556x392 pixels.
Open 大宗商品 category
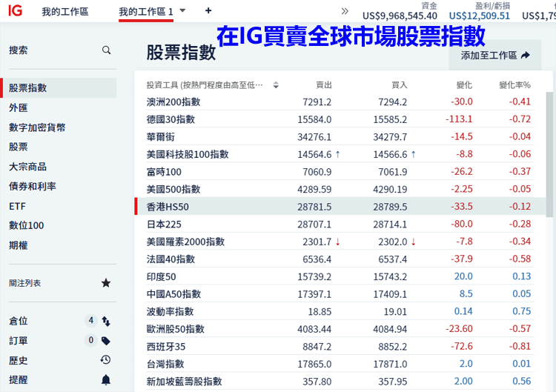[27, 167]
